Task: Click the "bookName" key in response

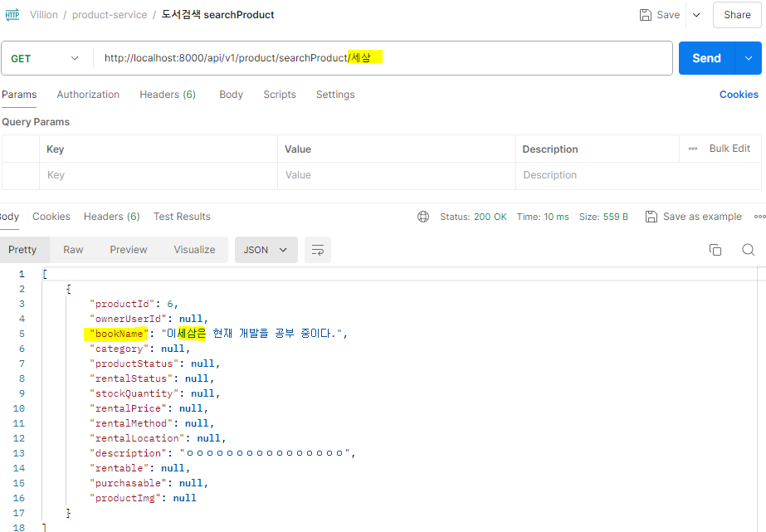Action: click(119, 334)
